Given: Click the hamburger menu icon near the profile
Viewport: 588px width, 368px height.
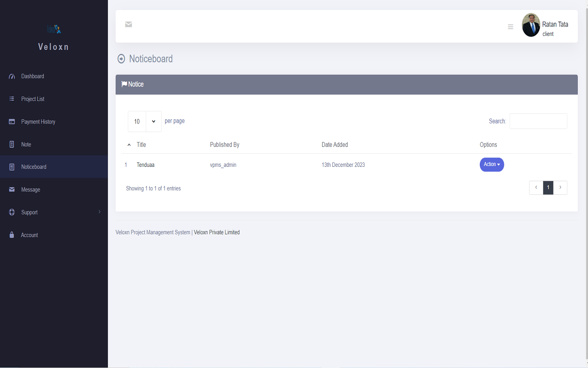Looking at the screenshot, I should coord(510,26).
